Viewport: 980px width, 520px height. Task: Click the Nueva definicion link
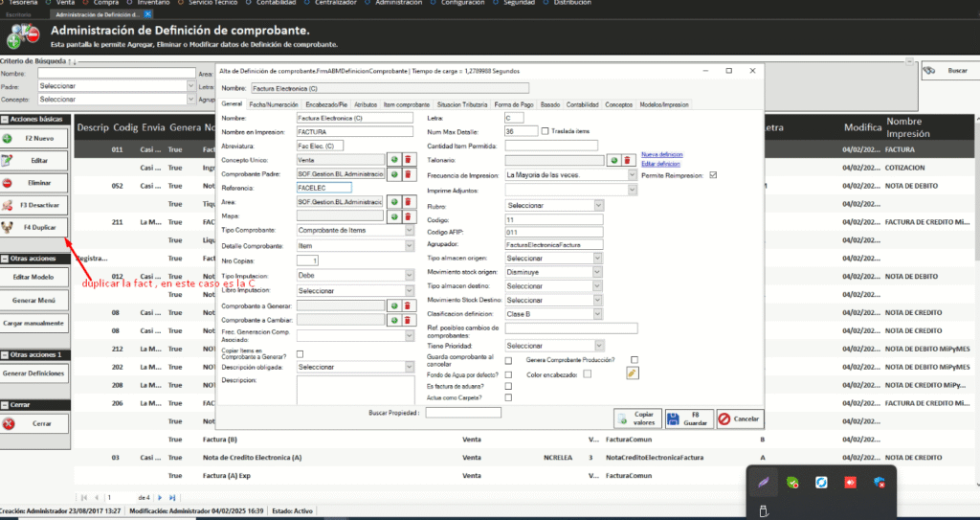[661, 154]
